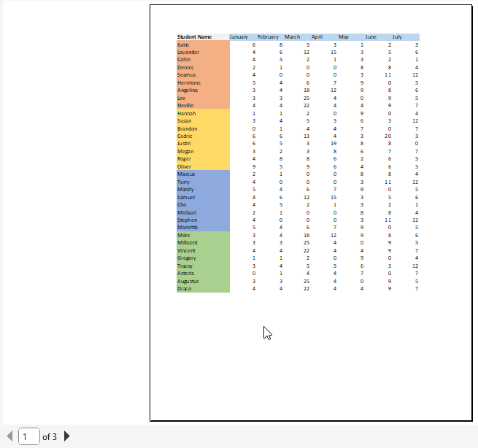Click the name 'Michael'
Viewport: 478px width, 448px height.
tap(187, 212)
